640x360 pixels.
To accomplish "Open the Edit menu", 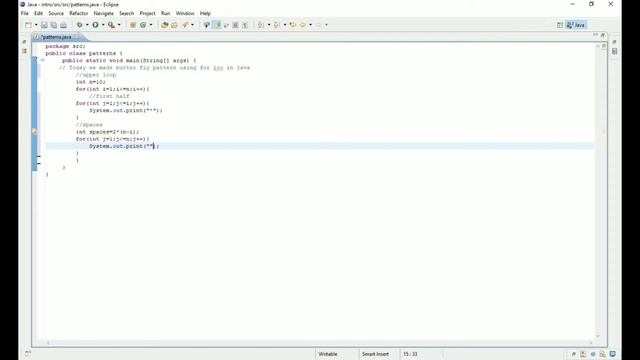I will [38, 13].
